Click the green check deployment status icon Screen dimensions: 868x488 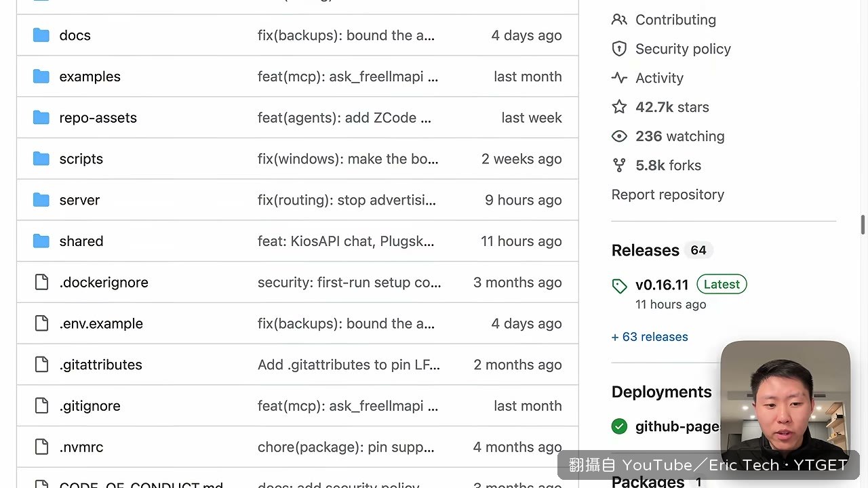(x=619, y=426)
